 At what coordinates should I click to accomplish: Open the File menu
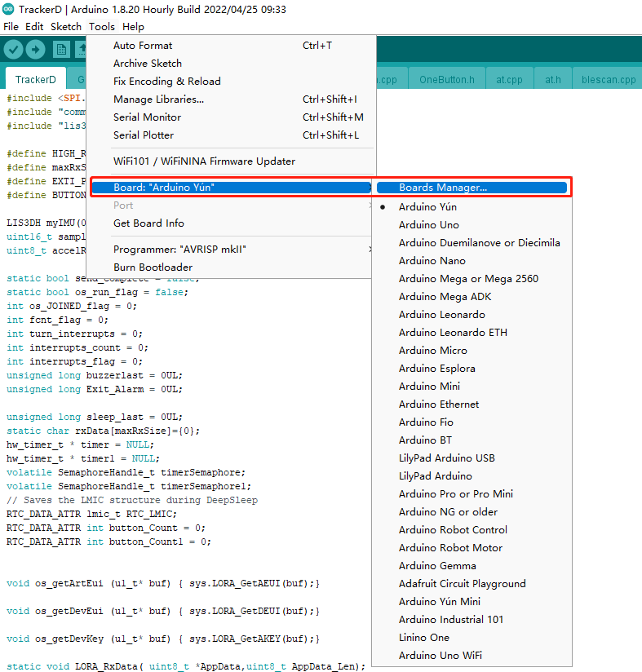(11, 27)
